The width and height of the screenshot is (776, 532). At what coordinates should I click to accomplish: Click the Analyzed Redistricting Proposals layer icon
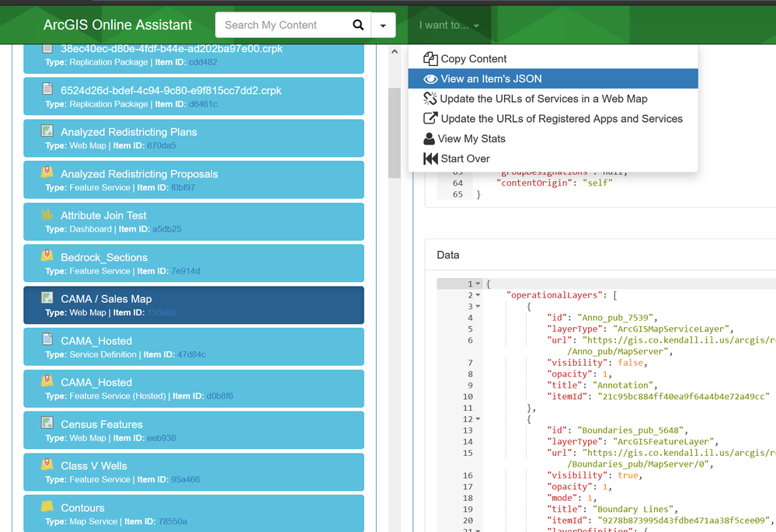click(47, 172)
